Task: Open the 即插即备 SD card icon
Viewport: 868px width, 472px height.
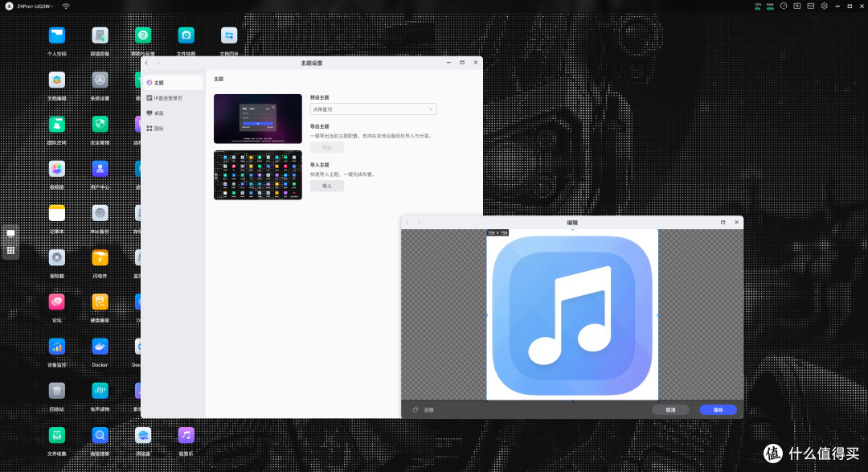Action: pos(100,36)
